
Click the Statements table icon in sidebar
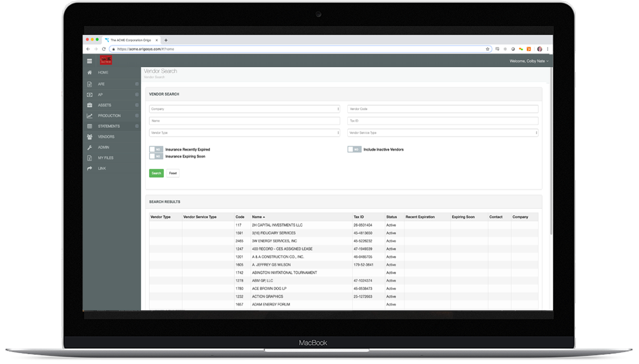click(x=90, y=126)
